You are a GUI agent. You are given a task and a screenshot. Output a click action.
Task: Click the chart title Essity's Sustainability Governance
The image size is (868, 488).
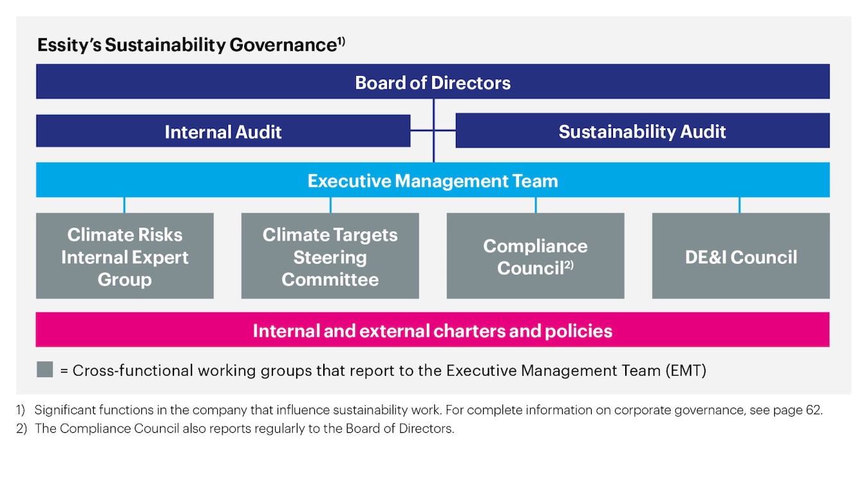click(186, 45)
